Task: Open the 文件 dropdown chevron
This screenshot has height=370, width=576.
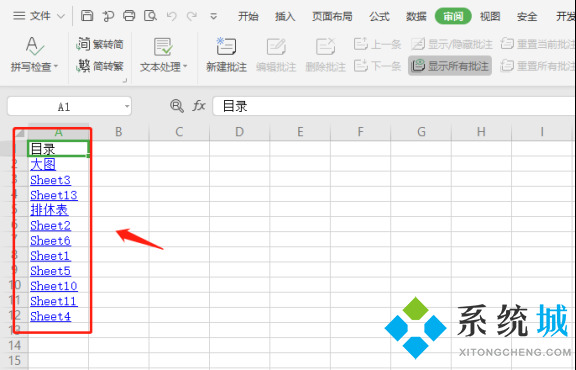Action: [61, 16]
